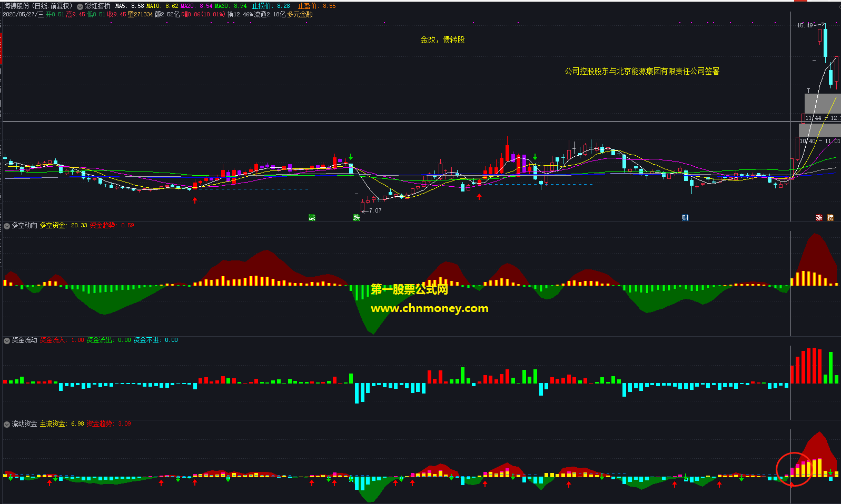Click the 多空动向 panel title
The width and height of the screenshot is (841, 504).
coord(24,225)
